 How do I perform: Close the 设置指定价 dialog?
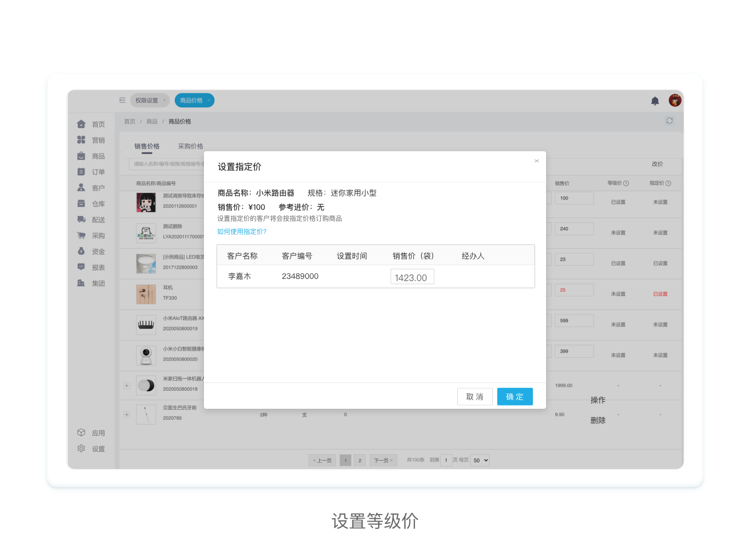536,161
